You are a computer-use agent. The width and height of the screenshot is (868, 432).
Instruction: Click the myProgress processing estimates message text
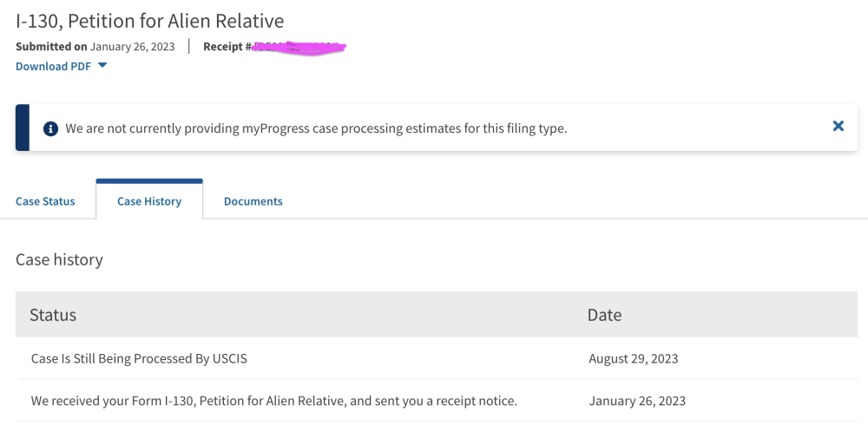pos(316,128)
